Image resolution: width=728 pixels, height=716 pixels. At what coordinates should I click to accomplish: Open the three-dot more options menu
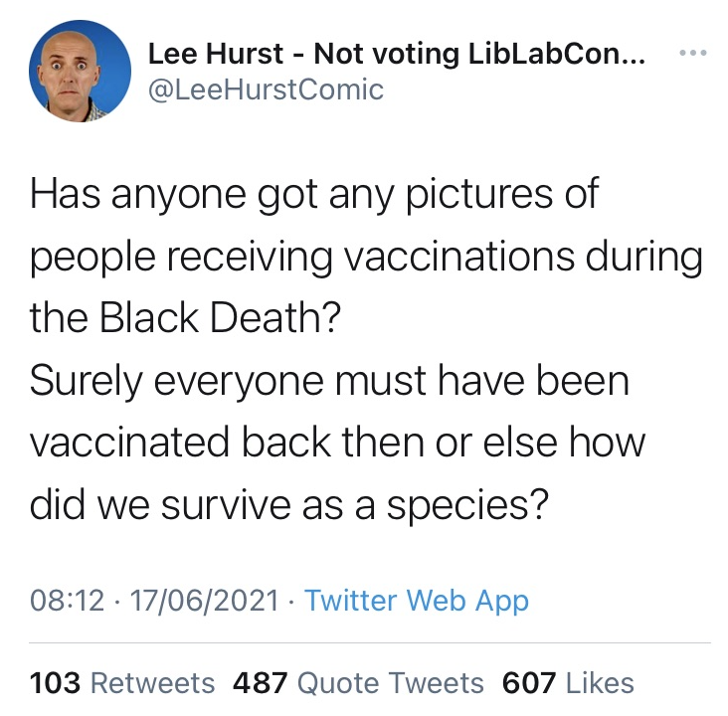[x=693, y=53]
